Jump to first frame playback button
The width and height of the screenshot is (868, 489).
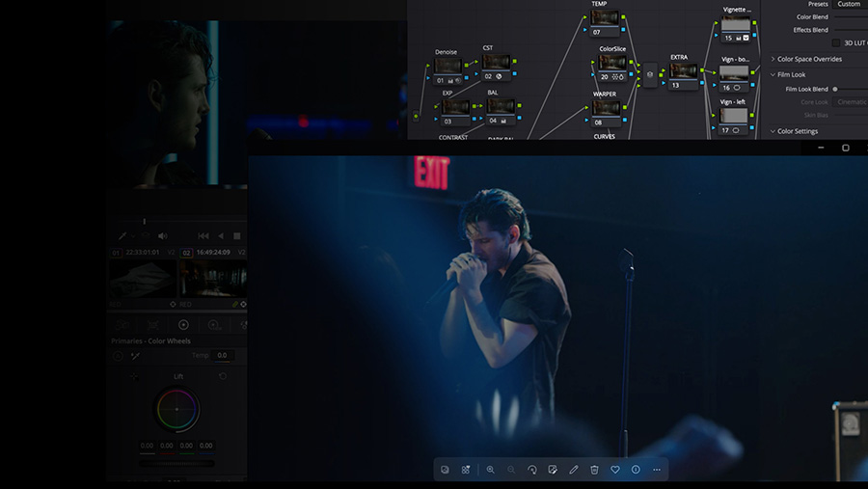pos(203,236)
